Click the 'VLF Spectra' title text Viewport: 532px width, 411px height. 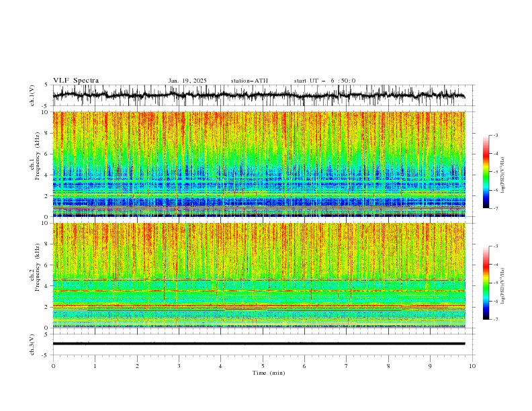[x=76, y=81]
